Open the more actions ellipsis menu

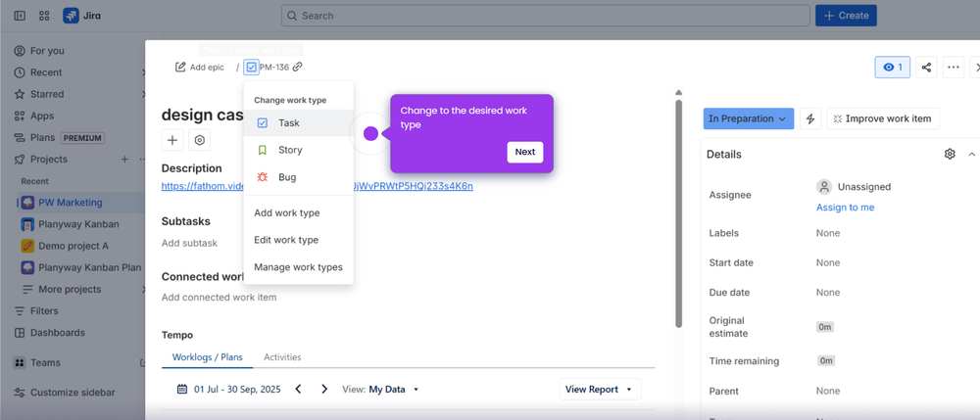954,68
